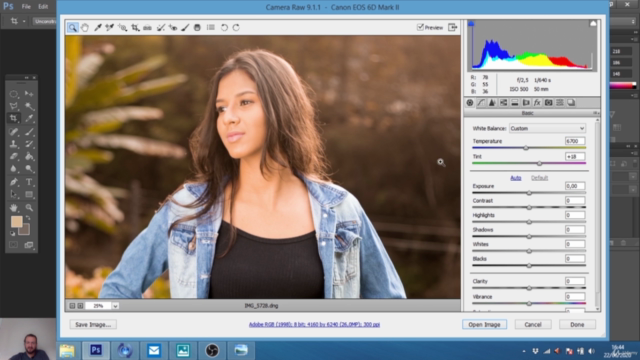640x360 pixels.
Task: Toggle full screen mode icon
Action: click(x=452, y=27)
